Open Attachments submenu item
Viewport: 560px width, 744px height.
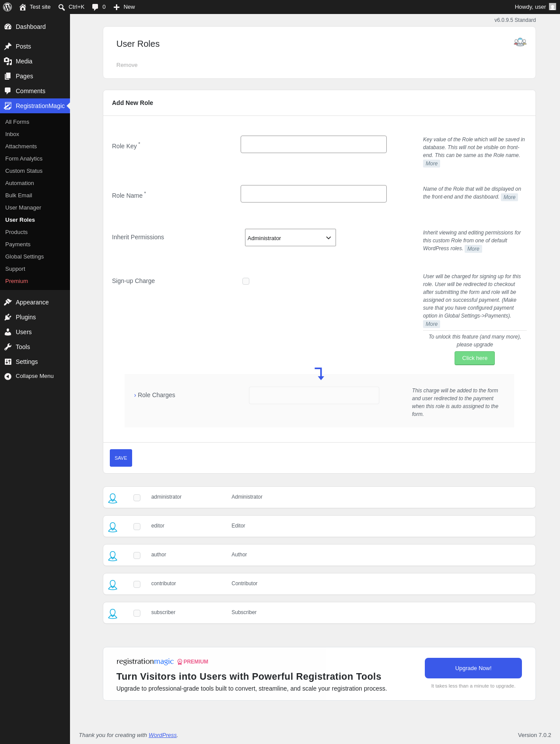point(21,147)
